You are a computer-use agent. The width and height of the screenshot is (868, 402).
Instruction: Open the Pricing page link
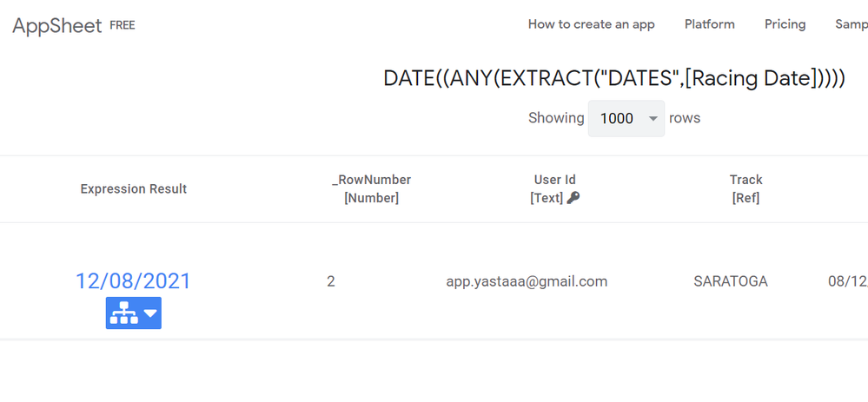[785, 24]
